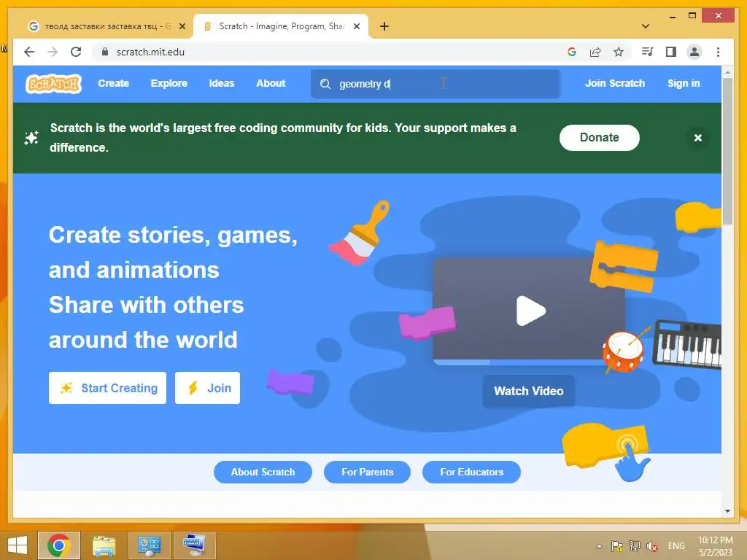Click the ENG language indicator
The height and width of the screenshot is (560, 747).
coord(676,546)
